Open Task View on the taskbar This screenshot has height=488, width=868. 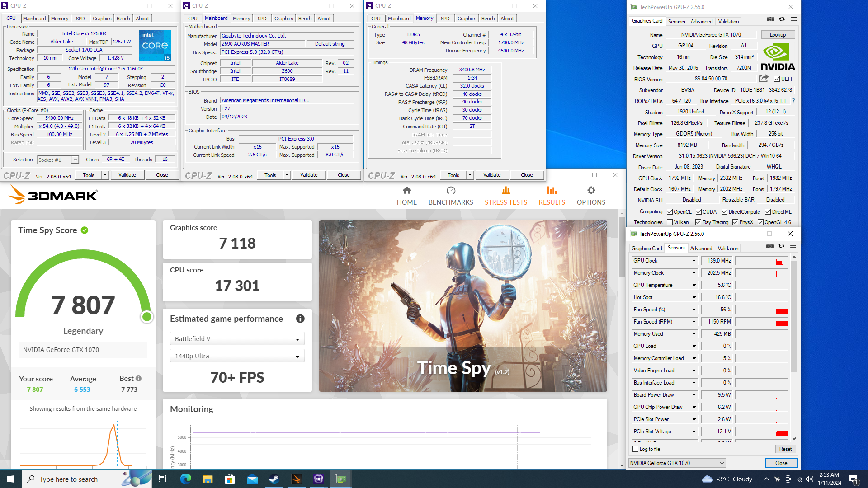(163, 479)
